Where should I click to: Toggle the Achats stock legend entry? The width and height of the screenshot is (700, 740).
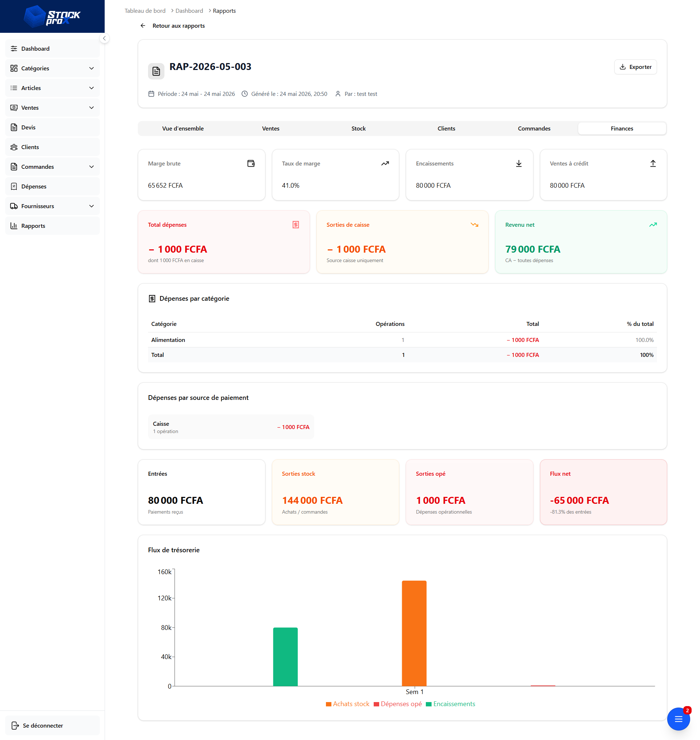(347, 704)
